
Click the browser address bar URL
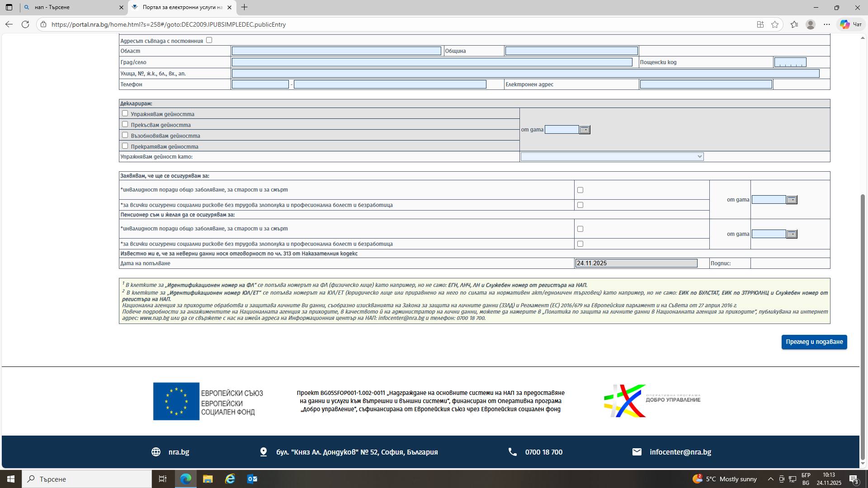click(169, 24)
